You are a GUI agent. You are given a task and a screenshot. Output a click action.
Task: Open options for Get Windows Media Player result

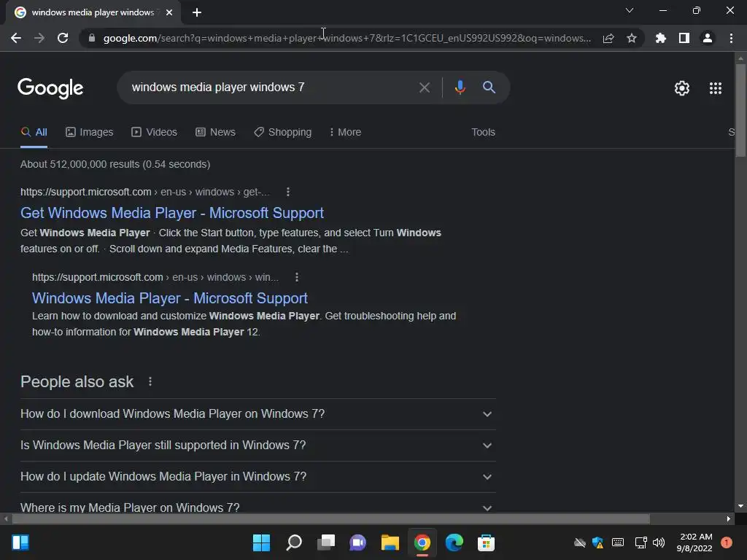click(x=287, y=192)
